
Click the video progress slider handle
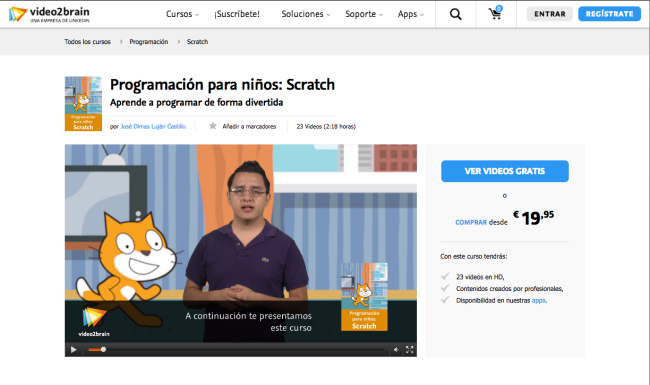tap(103, 350)
